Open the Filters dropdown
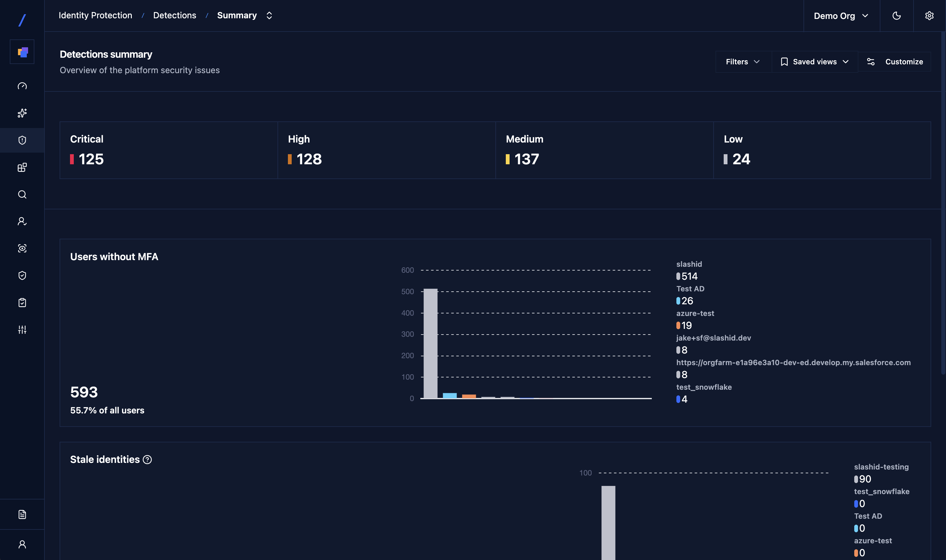The image size is (946, 560). [x=742, y=61]
